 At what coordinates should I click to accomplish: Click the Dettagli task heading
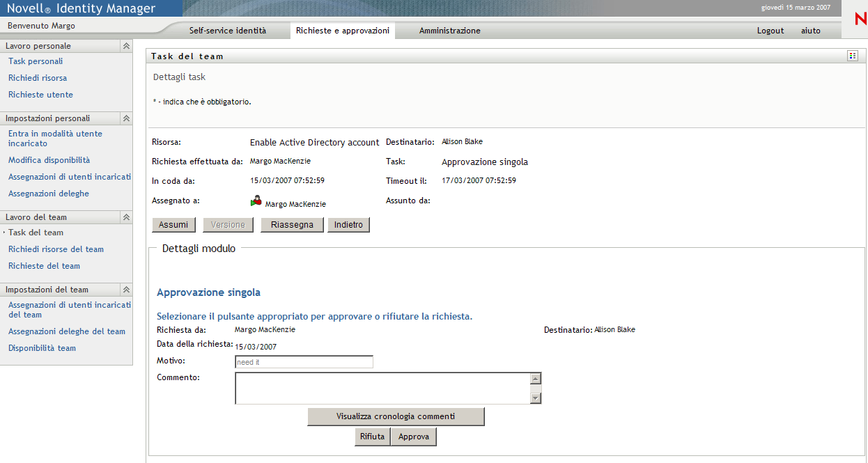(x=179, y=77)
